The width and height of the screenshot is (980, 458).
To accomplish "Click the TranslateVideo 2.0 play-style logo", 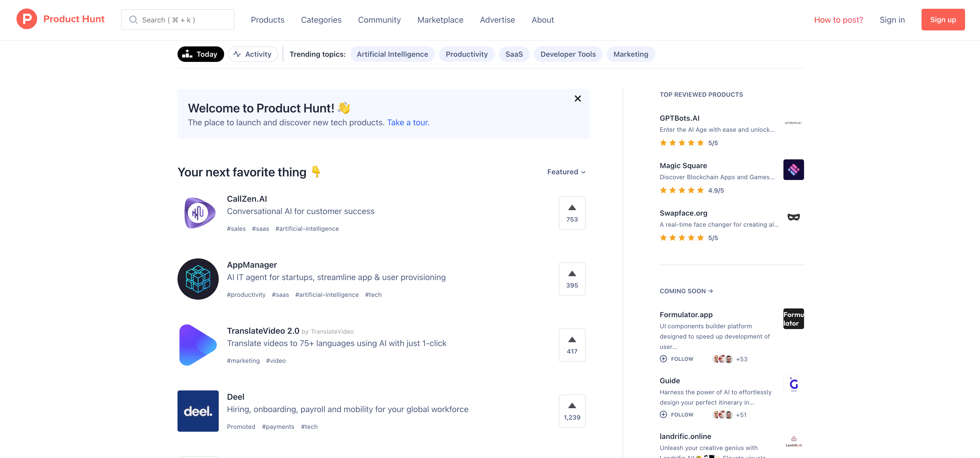I will (198, 345).
